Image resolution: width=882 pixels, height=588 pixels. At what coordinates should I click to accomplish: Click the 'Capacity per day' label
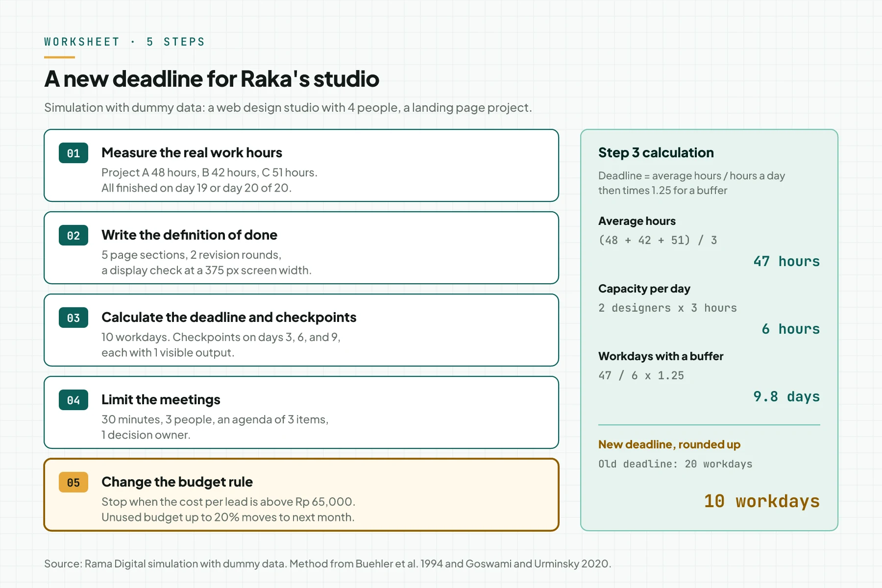point(644,289)
